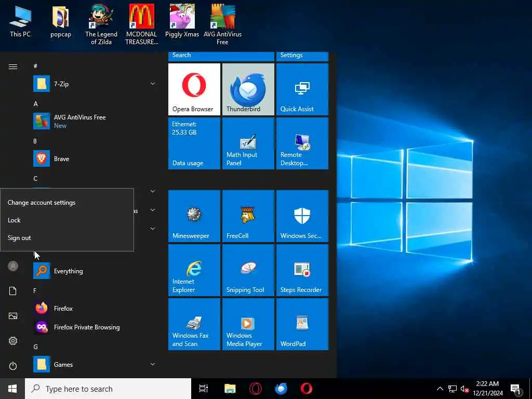Open the network status tray icon
This screenshot has width=532, height=399.
453,389
